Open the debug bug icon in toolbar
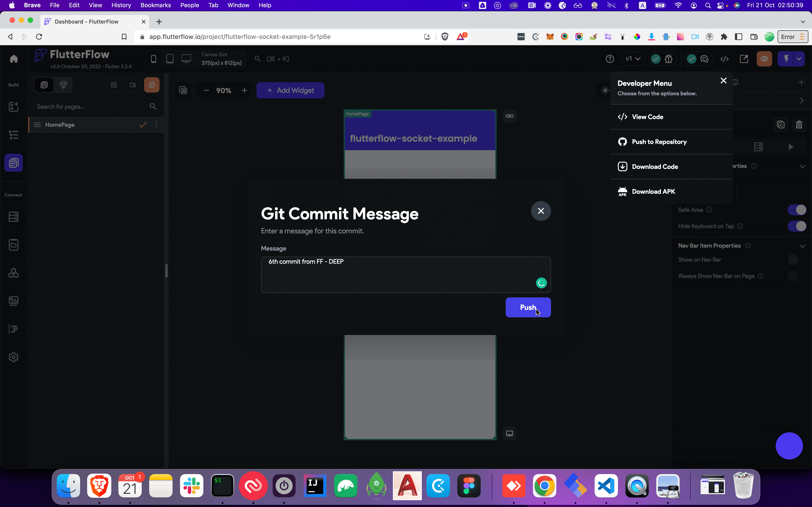Screen dimensions: 812x507 [x=669, y=59]
